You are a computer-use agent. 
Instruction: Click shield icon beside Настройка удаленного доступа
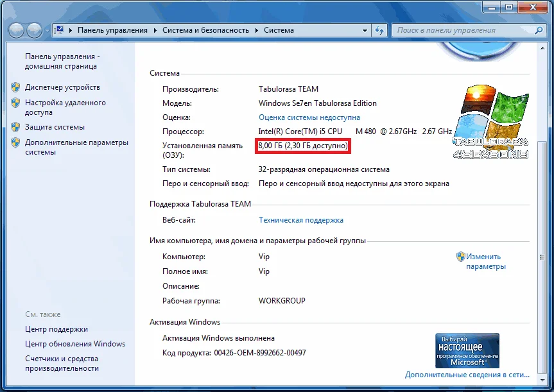(x=15, y=103)
